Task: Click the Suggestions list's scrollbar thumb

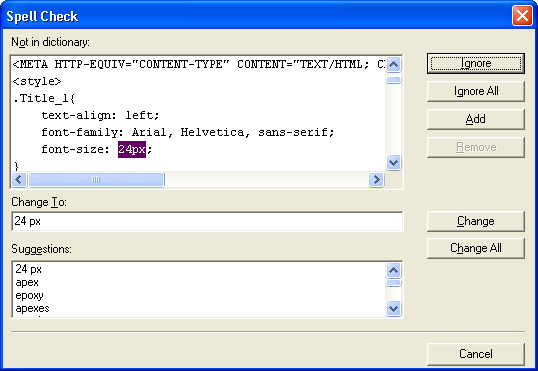Action: (x=393, y=283)
